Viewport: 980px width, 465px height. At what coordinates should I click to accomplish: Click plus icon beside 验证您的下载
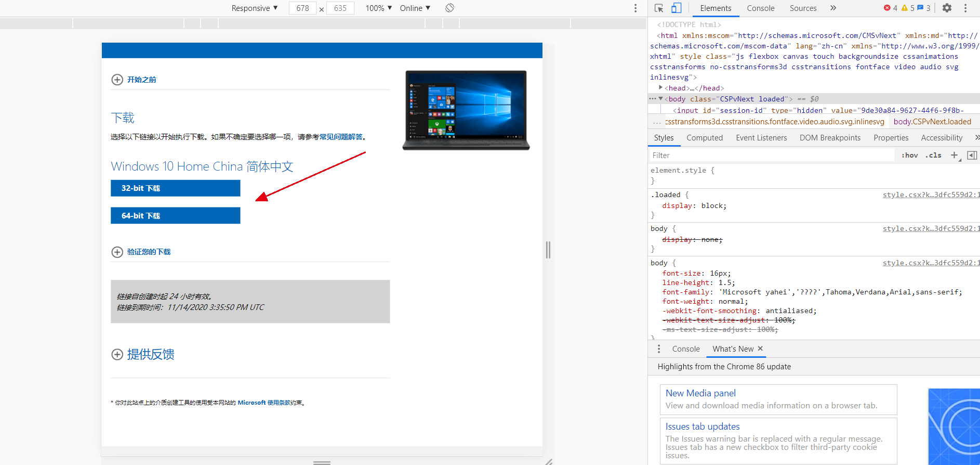[x=117, y=252]
